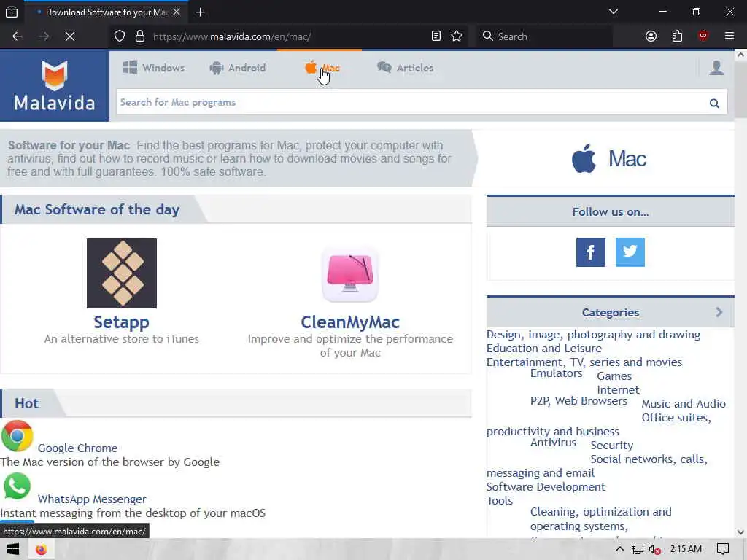This screenshot has height=560, width=747.
Task: Click the malavida.com address bar URL
Action: point(232,36)
